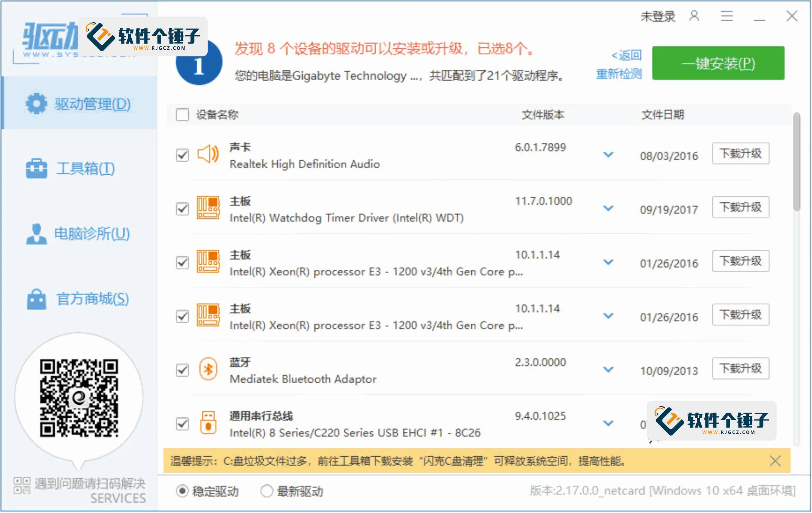
Task: Click the device list vertical scrollbar
Action: 797,162
